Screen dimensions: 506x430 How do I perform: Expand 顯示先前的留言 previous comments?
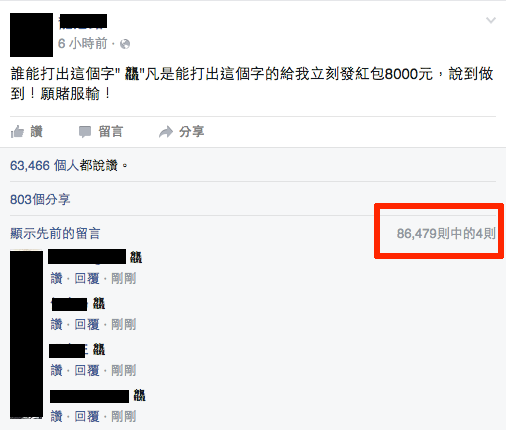click(55, 233)
